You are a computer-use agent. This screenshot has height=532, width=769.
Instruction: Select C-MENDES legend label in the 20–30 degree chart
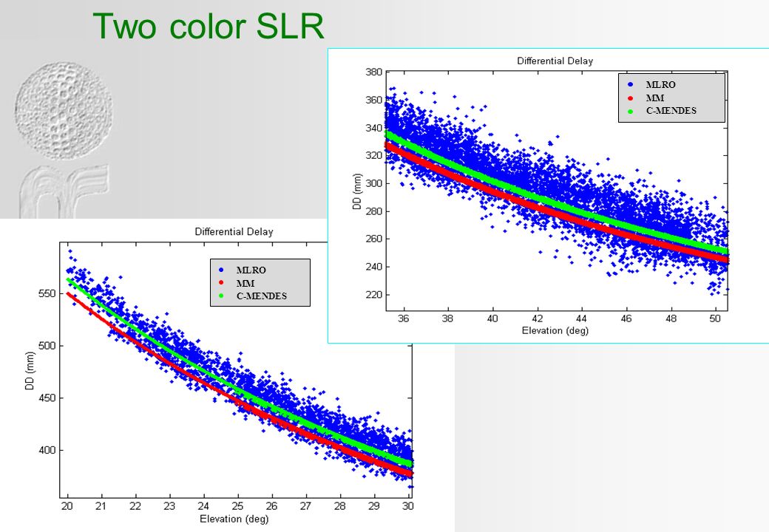(x=262, y=296)
